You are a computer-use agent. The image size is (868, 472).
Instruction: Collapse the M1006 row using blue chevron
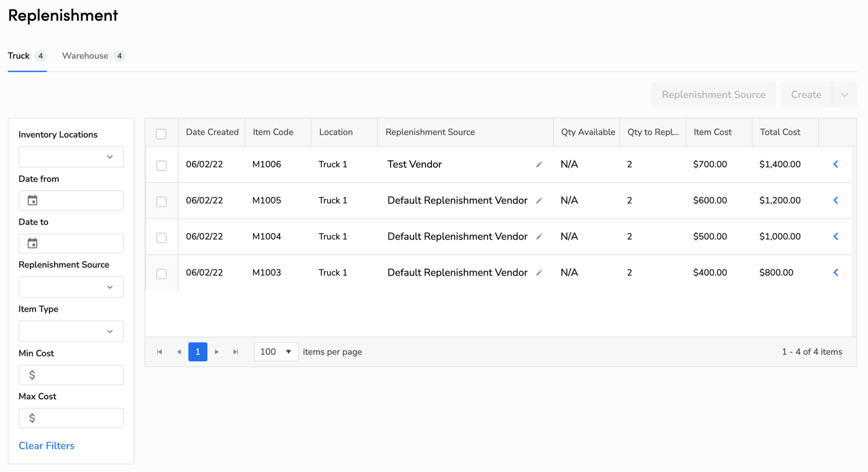(836, 164)
